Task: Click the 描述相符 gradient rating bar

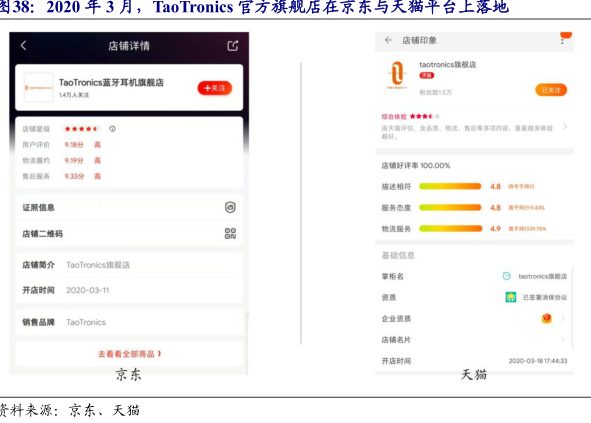Action: pos(450,186)
